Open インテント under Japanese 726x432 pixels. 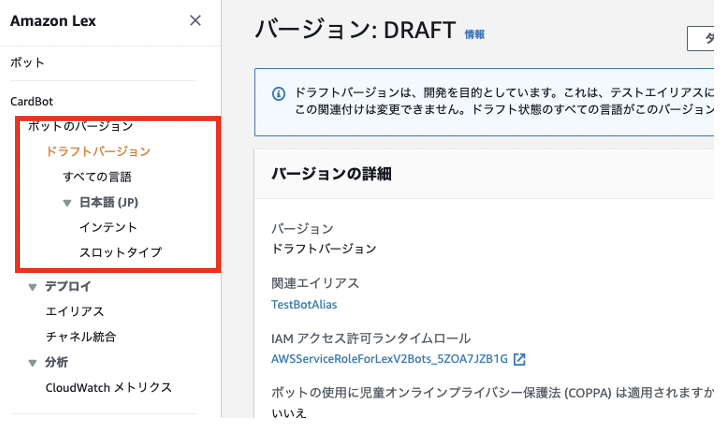[x=108, y=227]
